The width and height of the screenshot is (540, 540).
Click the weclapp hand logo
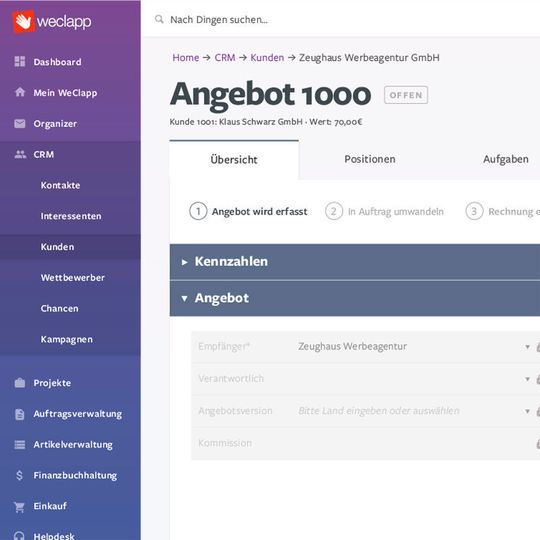tap(23, 21)
